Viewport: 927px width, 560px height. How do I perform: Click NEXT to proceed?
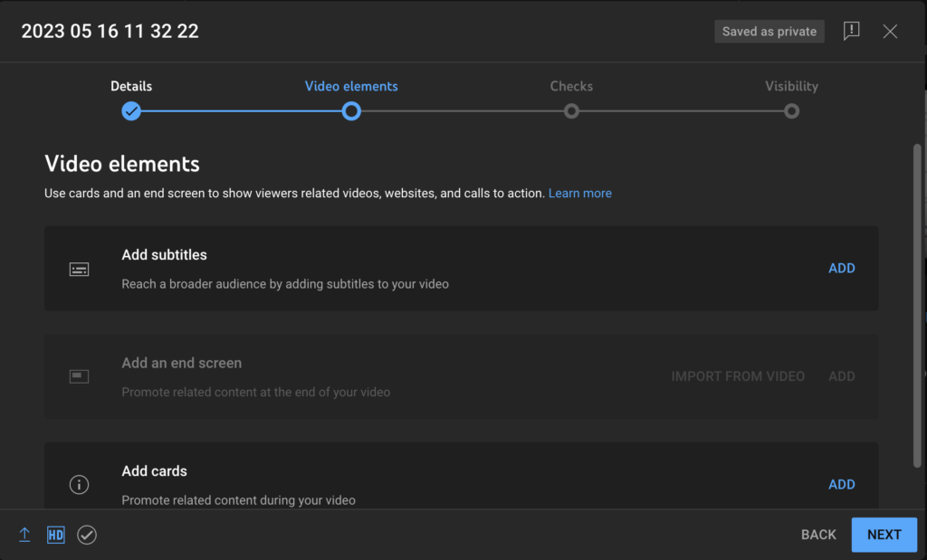pyautogui.click(x=884, y=535)
